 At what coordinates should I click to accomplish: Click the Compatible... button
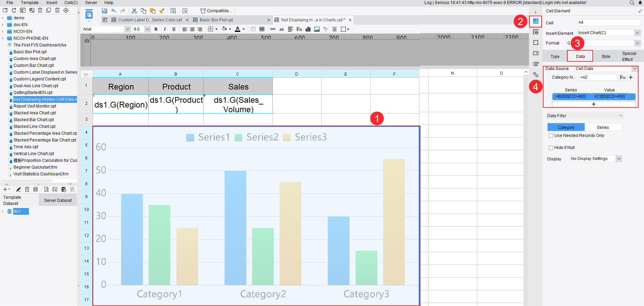pos(216,11)
